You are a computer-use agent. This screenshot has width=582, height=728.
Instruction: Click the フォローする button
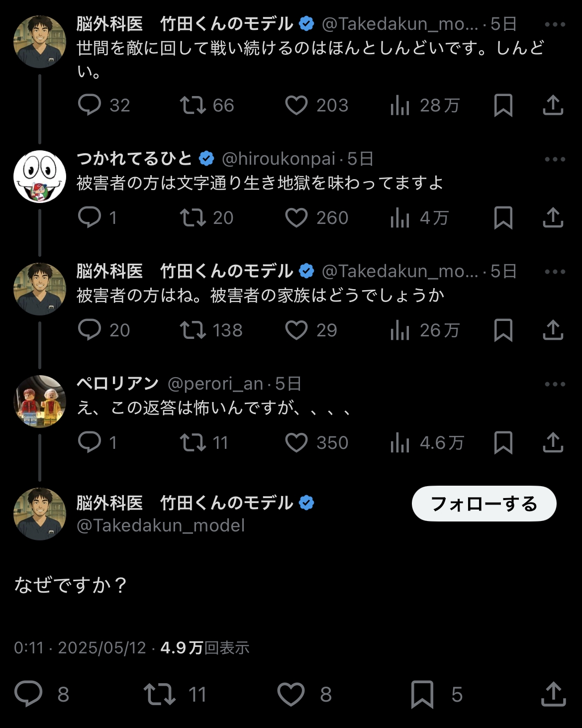[484, 504]
